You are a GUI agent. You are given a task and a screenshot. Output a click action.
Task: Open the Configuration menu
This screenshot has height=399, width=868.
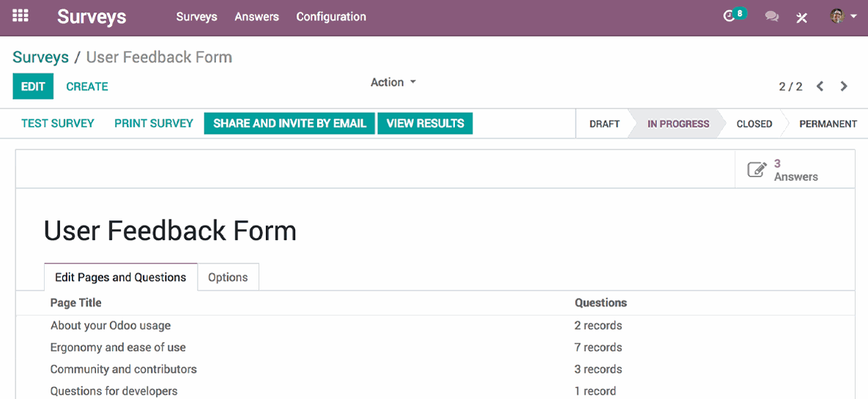(x=331, y=17)
